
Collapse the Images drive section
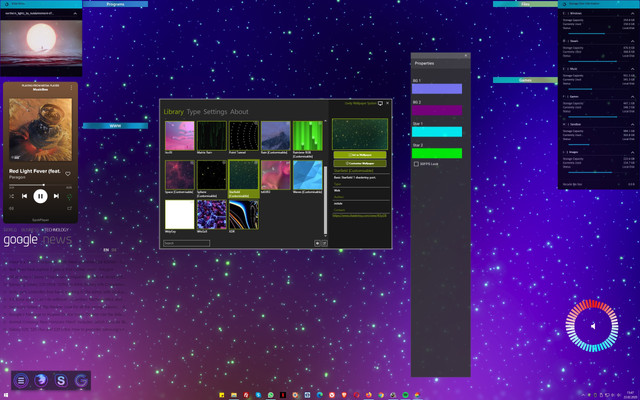tap(633, 152)
